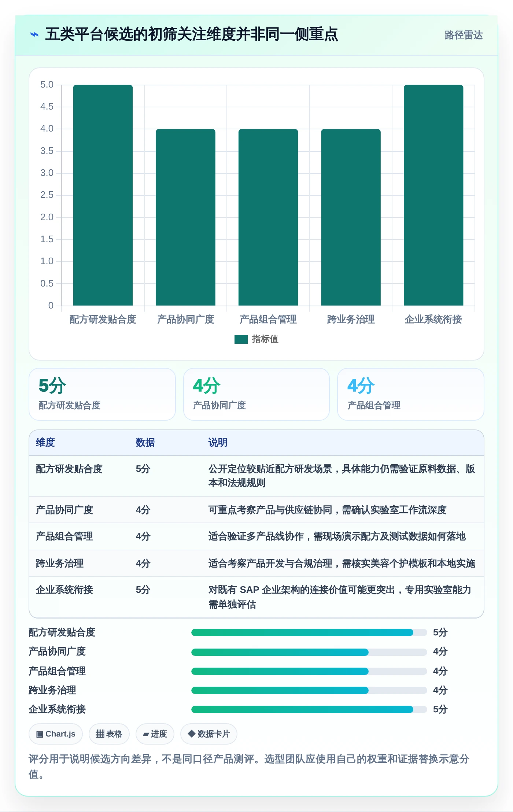Select the Chart.js tag chip
513x812 pixels.
[x=56, y=734]
